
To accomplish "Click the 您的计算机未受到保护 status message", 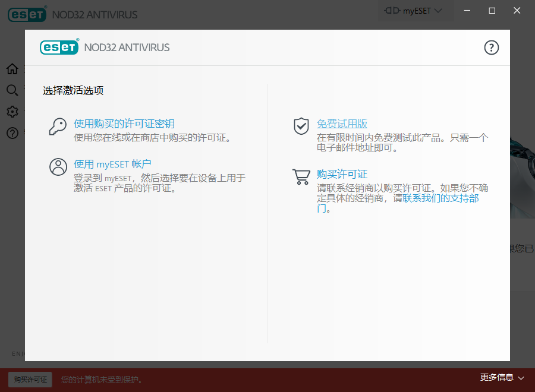I will (102, 380).
